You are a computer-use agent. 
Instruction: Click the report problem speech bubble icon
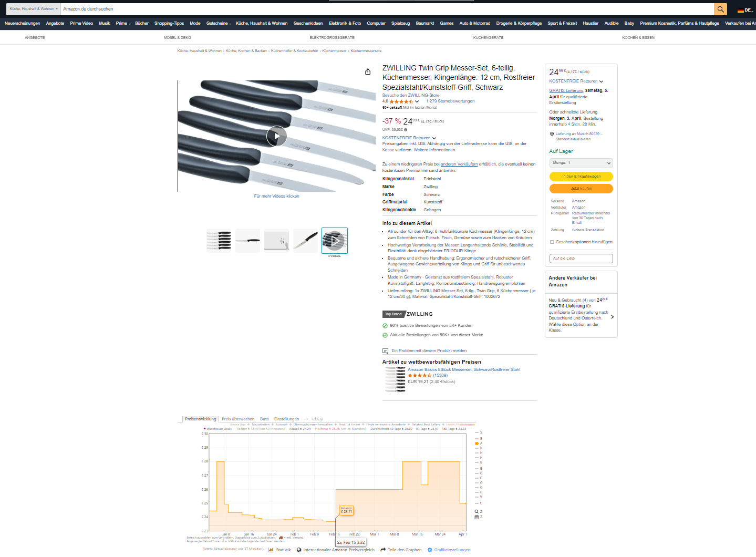point(385,351)
